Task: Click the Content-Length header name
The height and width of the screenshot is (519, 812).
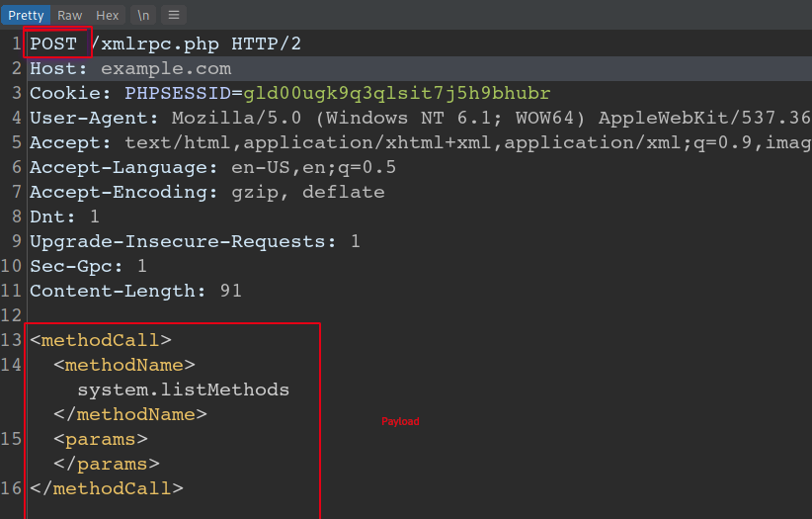Action: [x=118, y=291]
